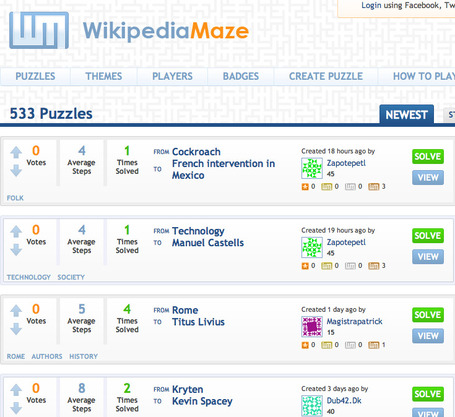
Task: Open the Manuel Castells link
Action: pyautogui.click(x=208, y=243)
